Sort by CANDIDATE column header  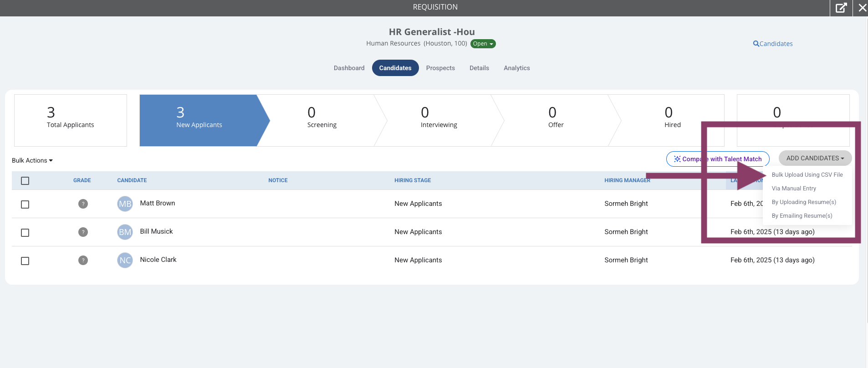[132, 180]
